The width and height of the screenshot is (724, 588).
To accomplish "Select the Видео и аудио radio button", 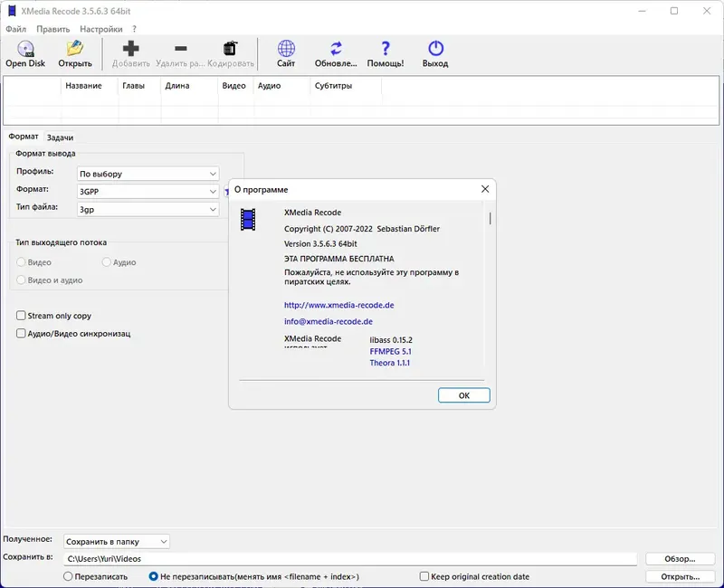I will [21, 280].
